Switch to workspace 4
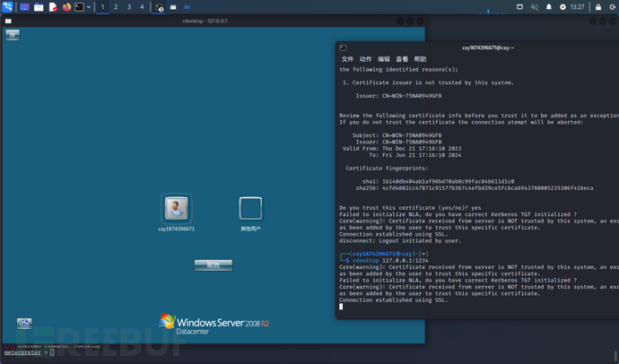This screenshot has width=619, height=364. [x=142, y=7]
